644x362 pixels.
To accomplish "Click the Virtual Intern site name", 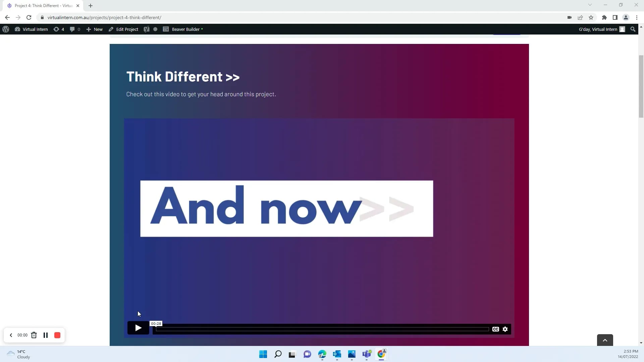I will point(35,29).
